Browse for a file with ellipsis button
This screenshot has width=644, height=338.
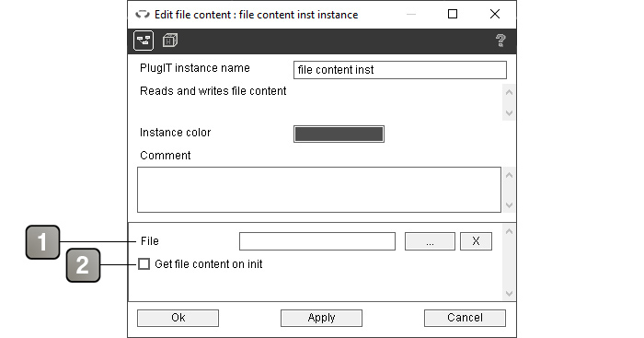click(430, 241)
